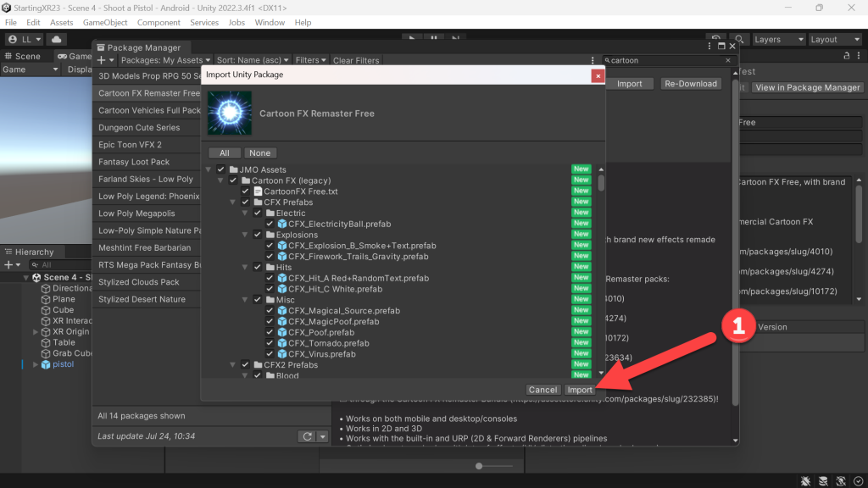Screen dimensions: 868x488
Task: Click the cartoon package search field
Action: coord(669,60)
